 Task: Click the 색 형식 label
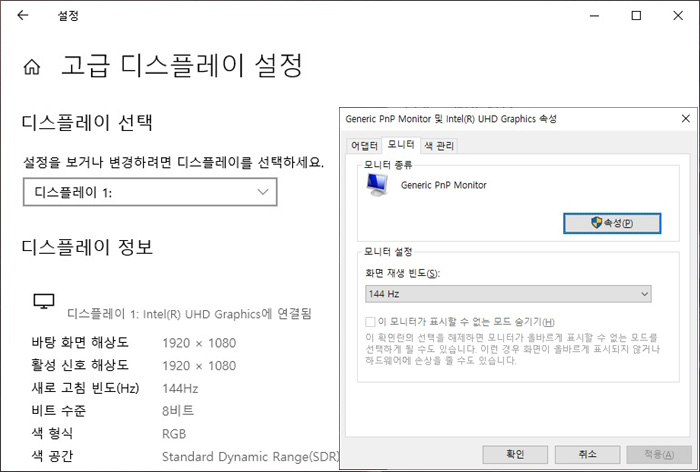tap(52, 433)
